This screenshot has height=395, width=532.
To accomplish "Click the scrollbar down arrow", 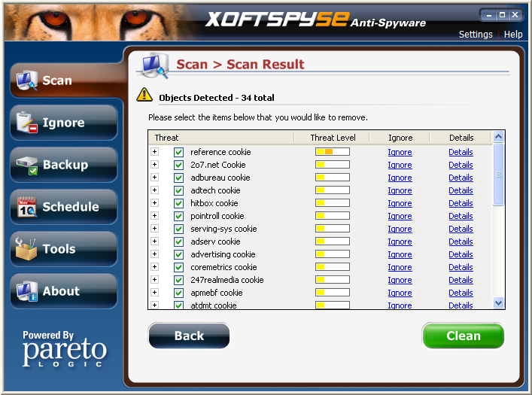I will tap(498, 302).
